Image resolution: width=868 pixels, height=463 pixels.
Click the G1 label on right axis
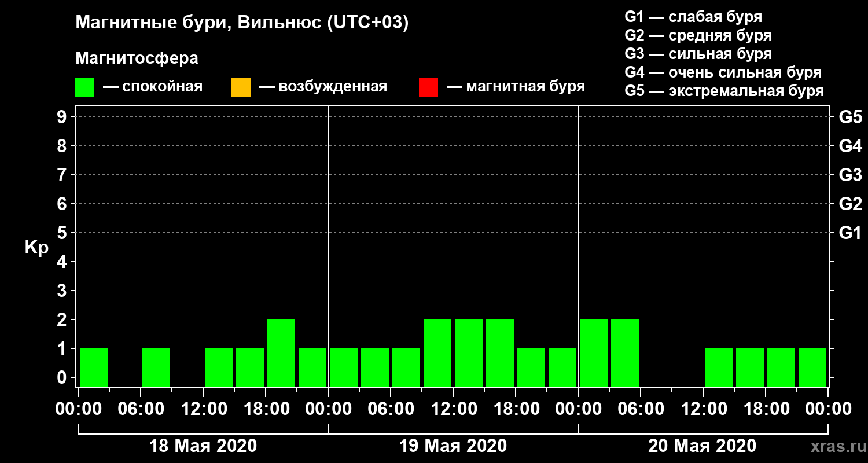(850, 233)
